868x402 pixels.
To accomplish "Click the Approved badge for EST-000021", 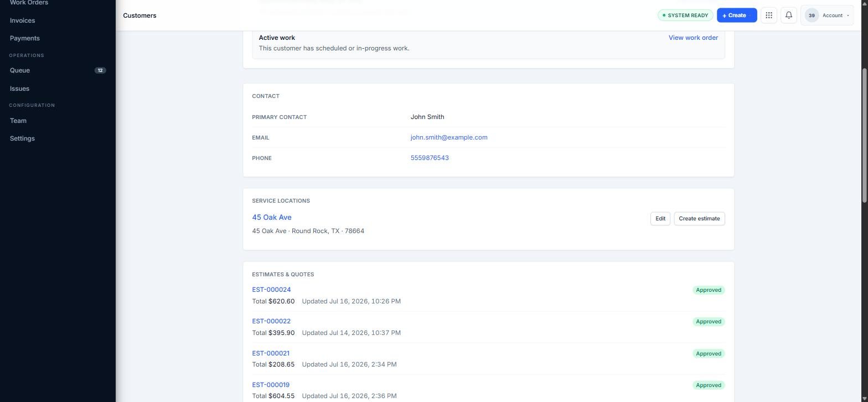I will click(709, 354).
